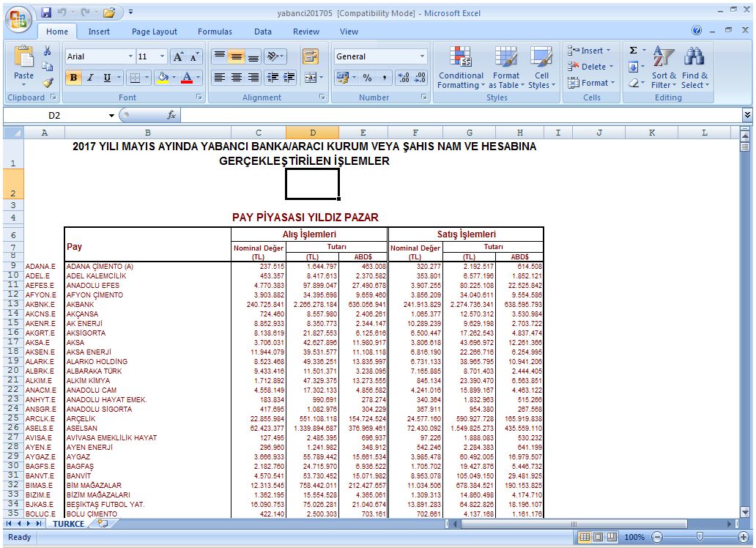Apply red font color button
The height and width of the screenshot is (548, 756).
[187, 77]
